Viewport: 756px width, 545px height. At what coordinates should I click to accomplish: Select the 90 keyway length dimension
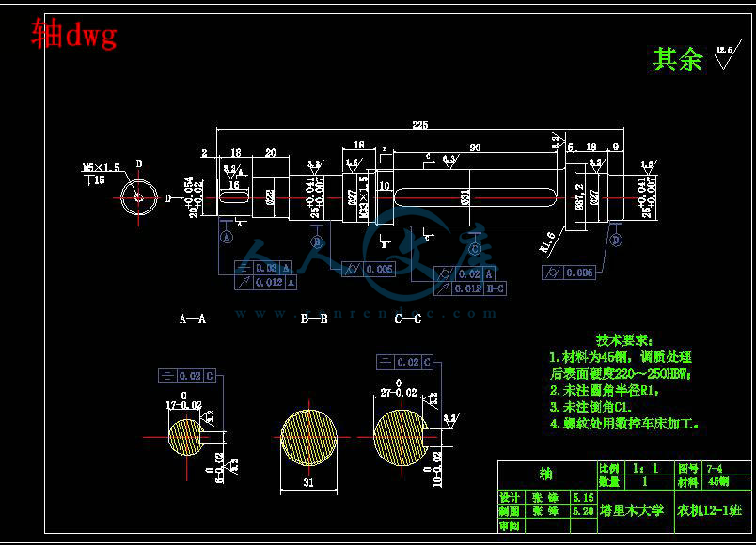[475, 148]
